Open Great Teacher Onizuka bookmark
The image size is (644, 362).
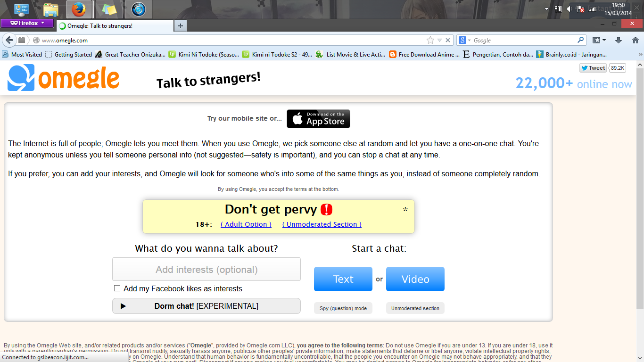[x=130, y=54]
